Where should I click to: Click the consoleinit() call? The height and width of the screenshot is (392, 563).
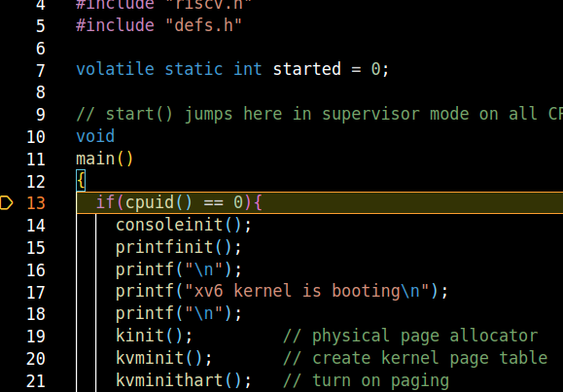183,226
